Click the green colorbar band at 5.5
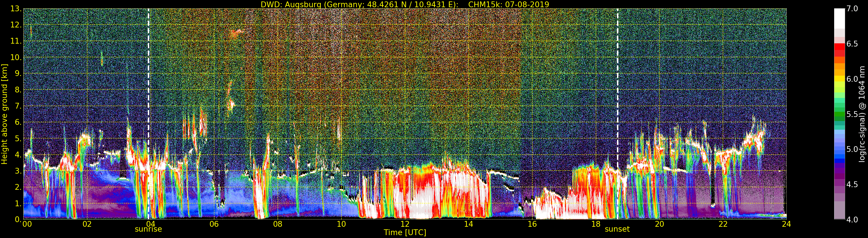 [x=839, y=114]
